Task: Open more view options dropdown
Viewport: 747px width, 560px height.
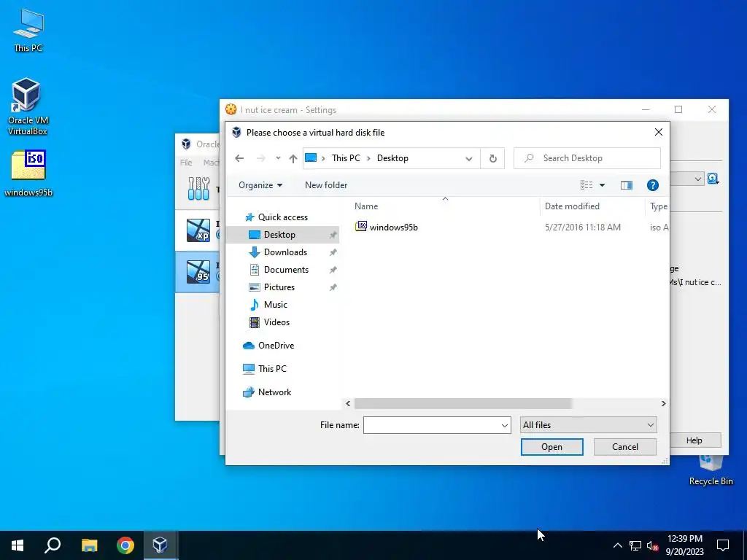Action: click(602, 185)
